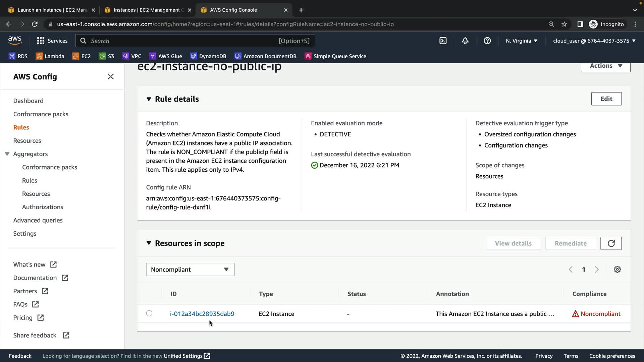
Task: Click the Edit button in Rule details
Action: (x=606, y=99)
